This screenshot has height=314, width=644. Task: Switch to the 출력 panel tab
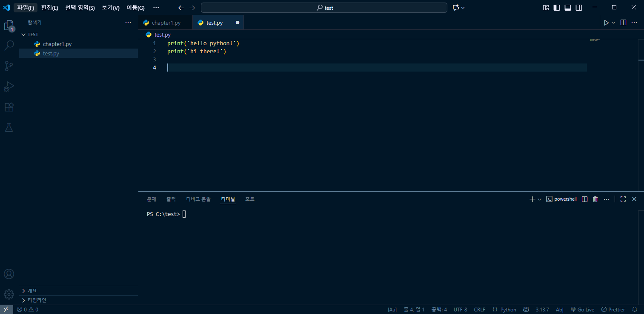171,199
